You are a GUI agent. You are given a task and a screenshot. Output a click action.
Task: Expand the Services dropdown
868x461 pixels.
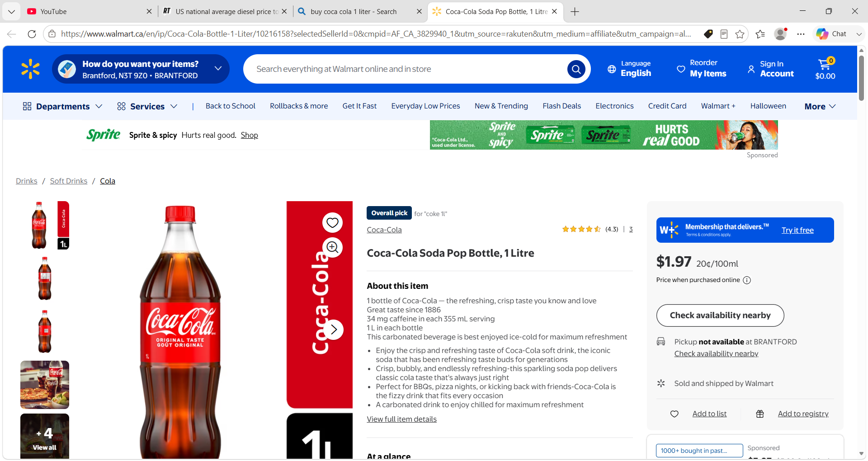[x=147, y=106]
